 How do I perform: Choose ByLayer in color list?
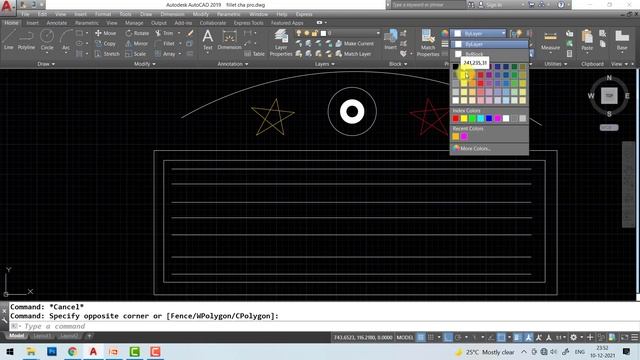pyautogui.click(x=489, y=44)
